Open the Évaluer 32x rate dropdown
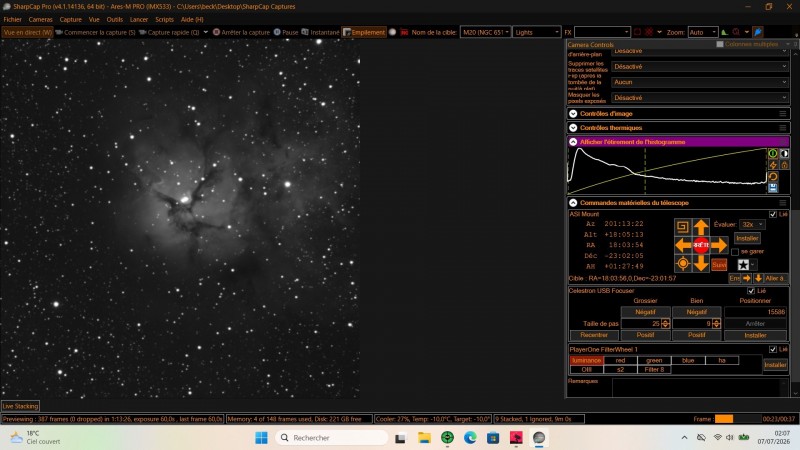 tap(753, 224)
